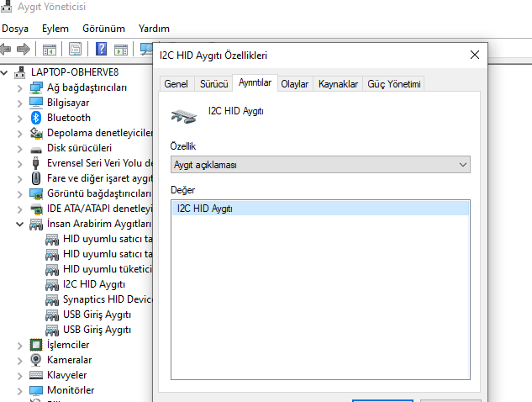Screen dimensions: 532x402
Task: Open the Eylem menu
Action: click(x=55, y=29)
